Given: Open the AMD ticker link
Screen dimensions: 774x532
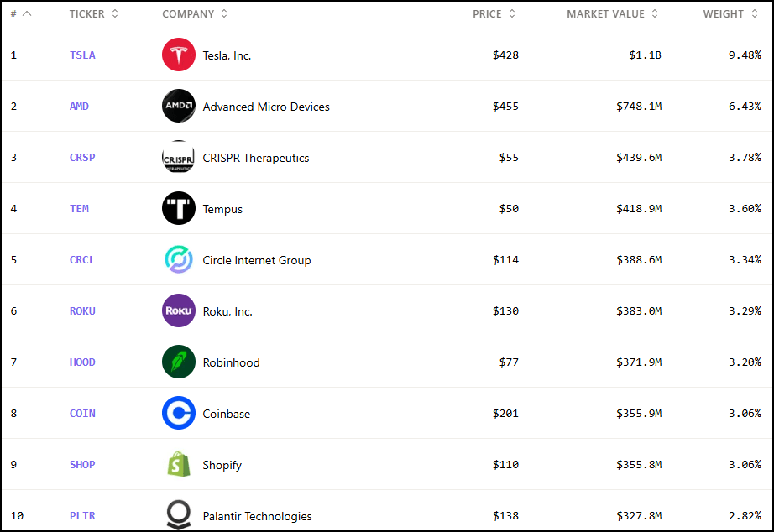Looking at the screenshot, I should [79, 106].
